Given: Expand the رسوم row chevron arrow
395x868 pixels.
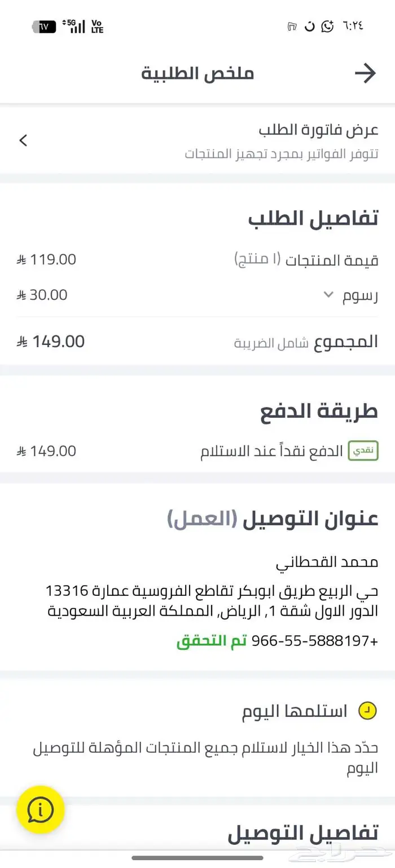Looking at the screenshot, I should tap(329, 294).
